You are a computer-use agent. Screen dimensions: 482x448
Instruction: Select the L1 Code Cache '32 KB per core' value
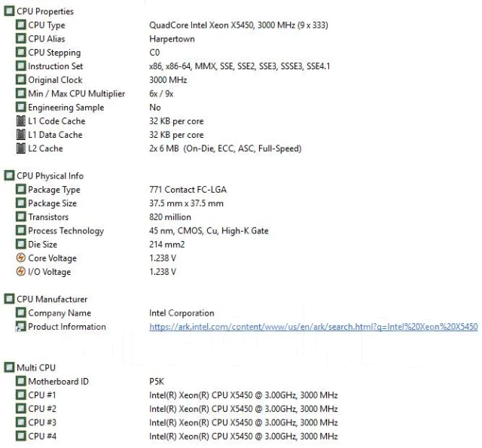[176, 121]
